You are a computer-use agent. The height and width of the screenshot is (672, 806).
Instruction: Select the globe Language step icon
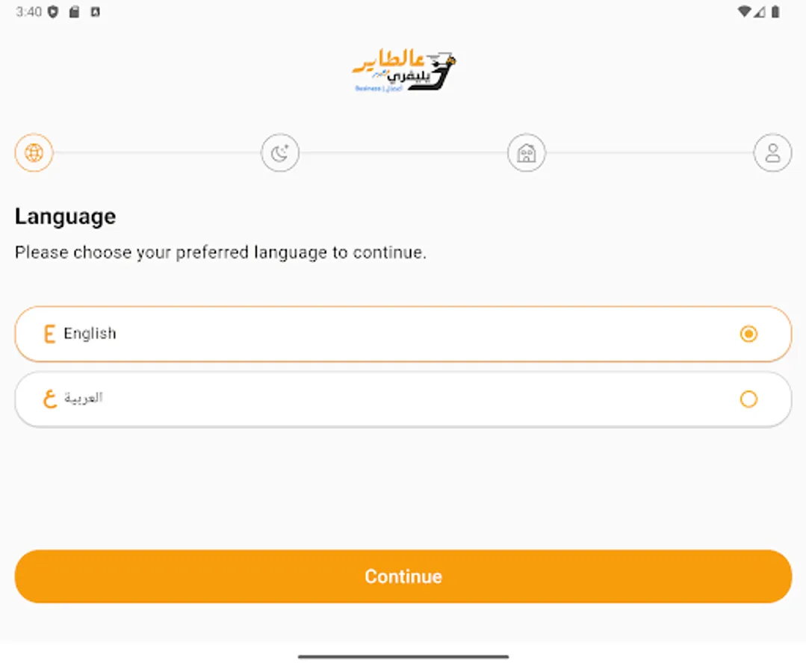click(x=34, y=152)
